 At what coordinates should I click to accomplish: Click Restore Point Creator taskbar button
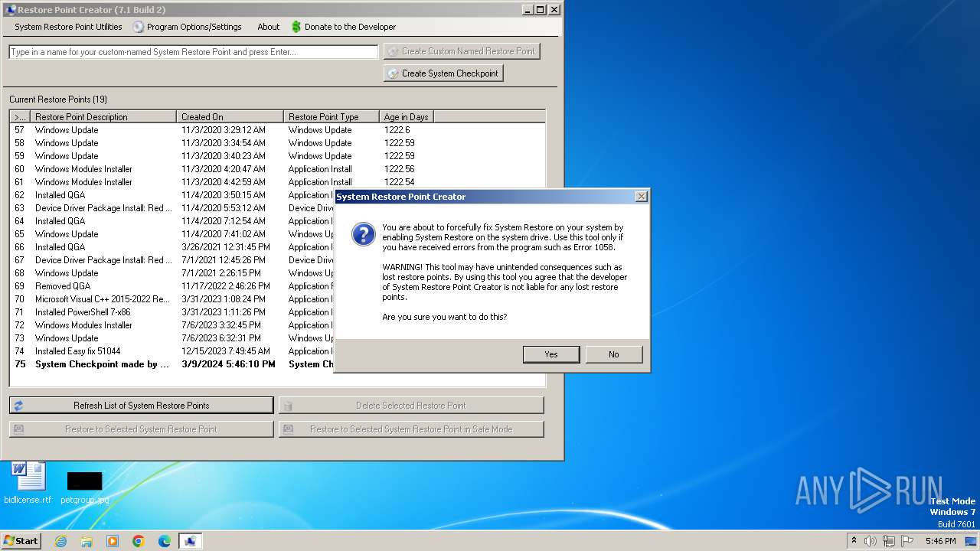(191, 541)
